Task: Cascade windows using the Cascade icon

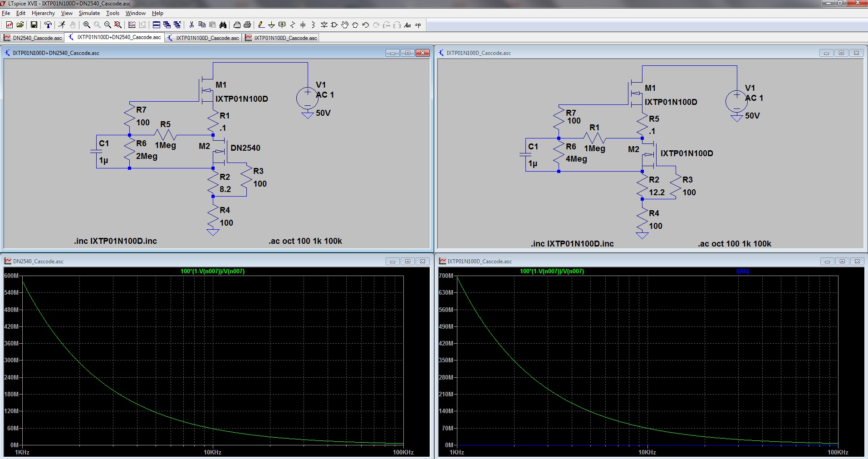Action: (167, 25)
